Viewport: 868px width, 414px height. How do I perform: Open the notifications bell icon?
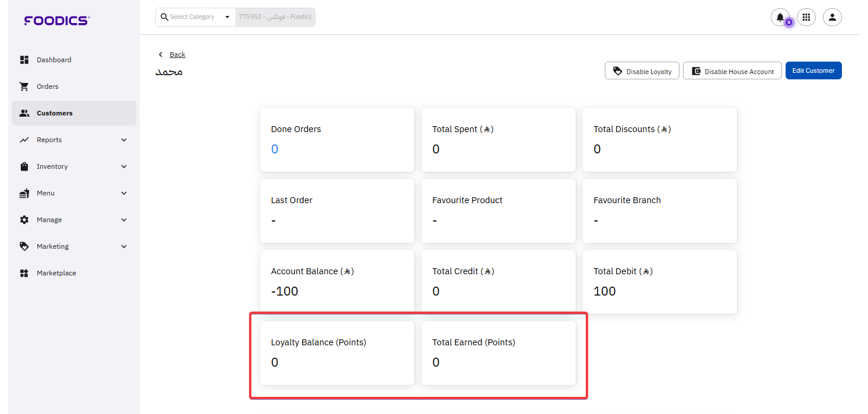pos(780,17)
